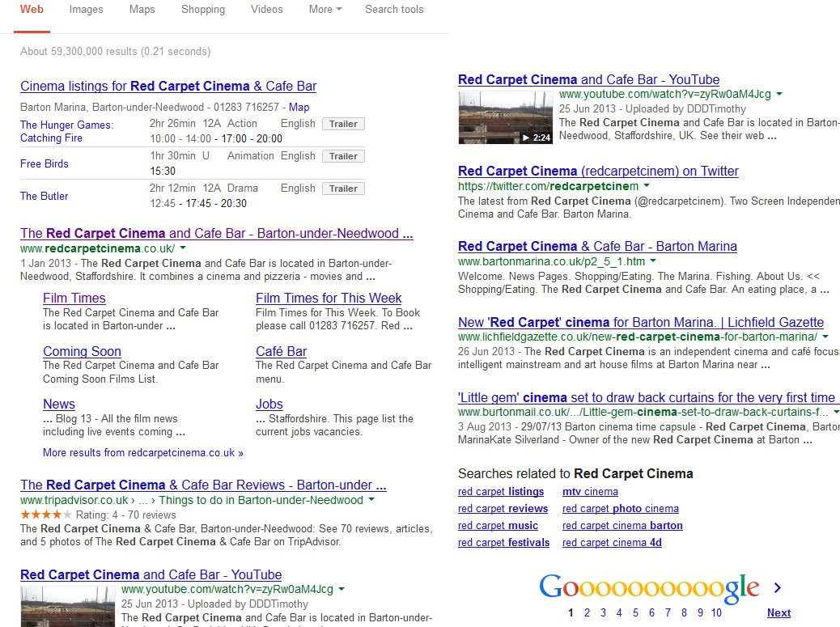This screenshot has height=627, width=840.
Task: Watch trailer for The Hunger Games
Action: (343, 124)
